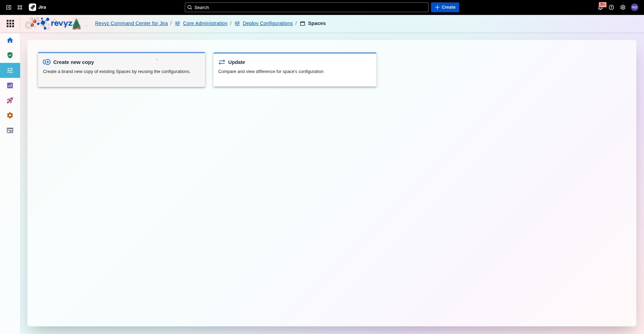Image resolution: width=644 pixels, height=334 pixels.
Task: Click the blue Create button
Action: 445,7
